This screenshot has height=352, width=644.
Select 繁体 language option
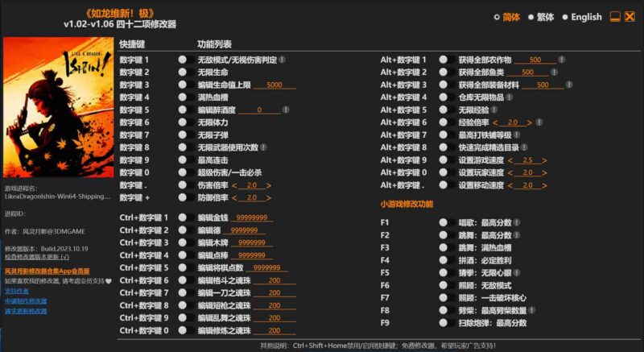[541, 17]
